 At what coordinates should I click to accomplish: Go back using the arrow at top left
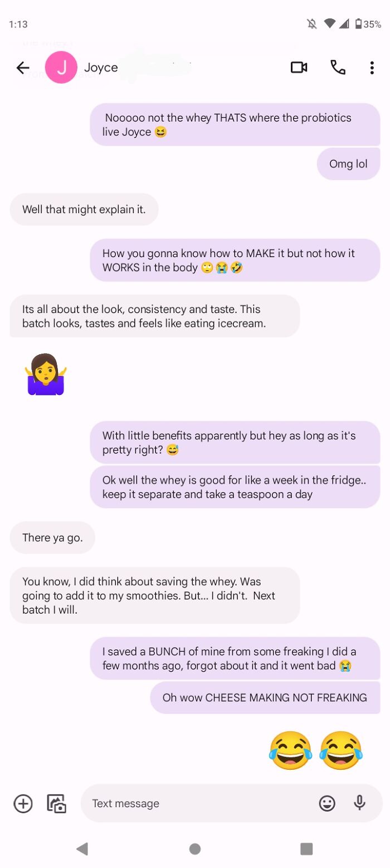(x=22, y=67)
